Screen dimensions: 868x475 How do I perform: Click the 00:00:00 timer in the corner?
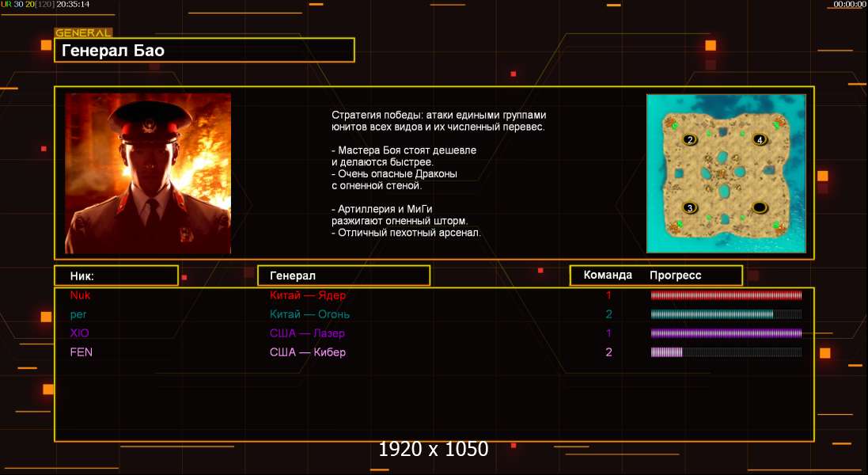[849, 4]
